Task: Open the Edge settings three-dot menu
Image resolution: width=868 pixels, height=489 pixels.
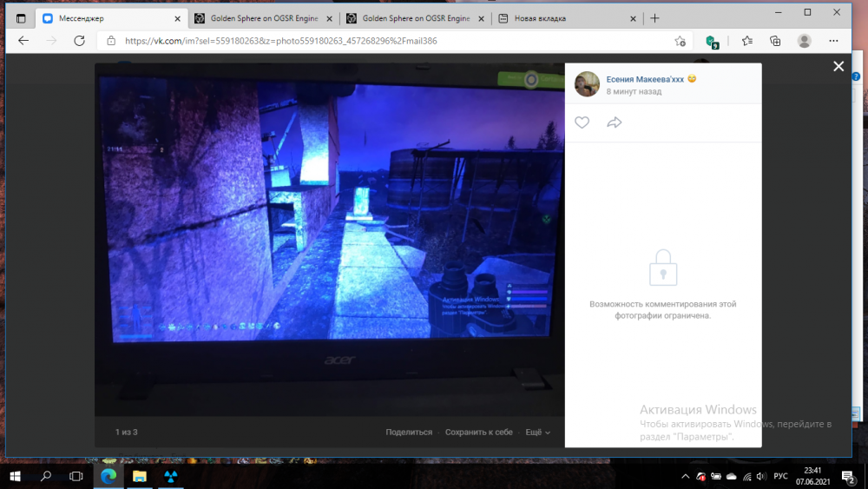Action: [834, 41]
